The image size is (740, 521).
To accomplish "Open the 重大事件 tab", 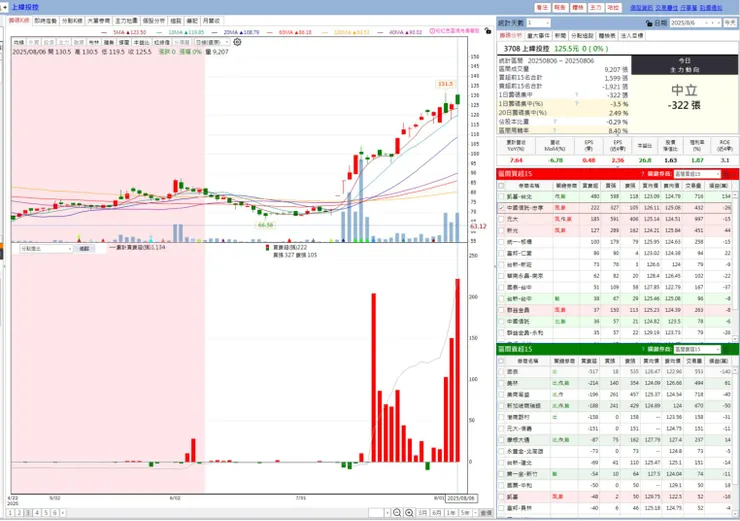I will point(538,36).
